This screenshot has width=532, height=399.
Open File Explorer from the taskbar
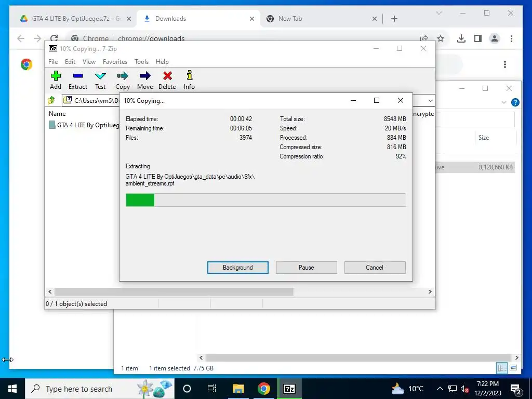(x=238, y=389)
